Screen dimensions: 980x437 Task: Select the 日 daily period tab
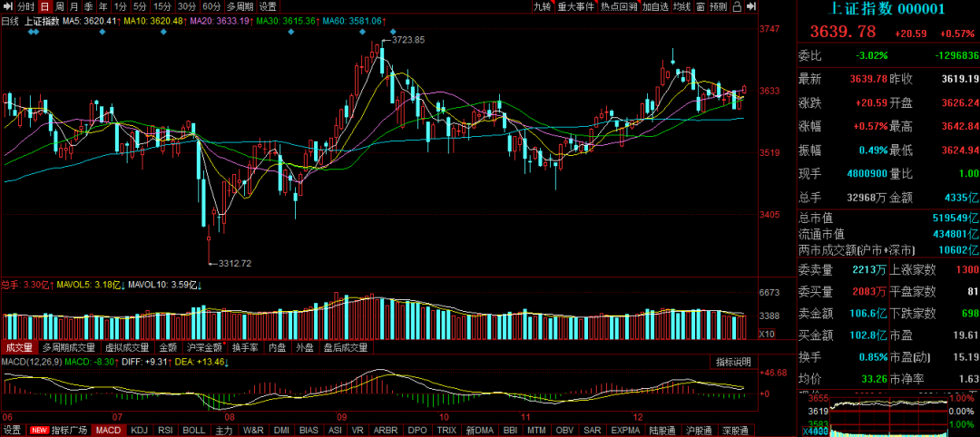click(44, 7)
